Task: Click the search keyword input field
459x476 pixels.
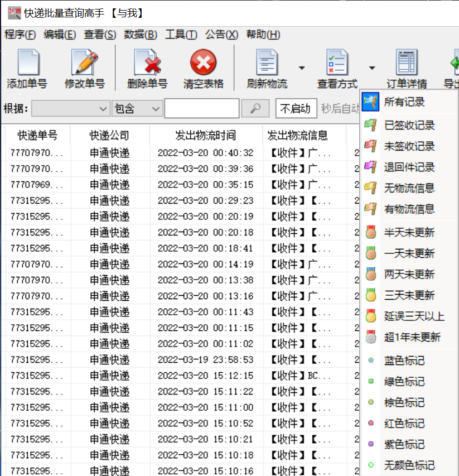Action: point(202,108)
